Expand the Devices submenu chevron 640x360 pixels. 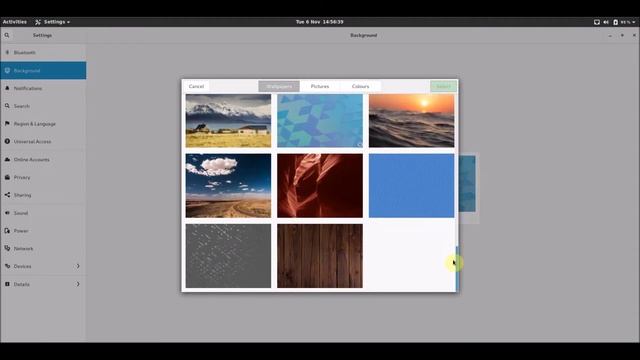point(78,266)
